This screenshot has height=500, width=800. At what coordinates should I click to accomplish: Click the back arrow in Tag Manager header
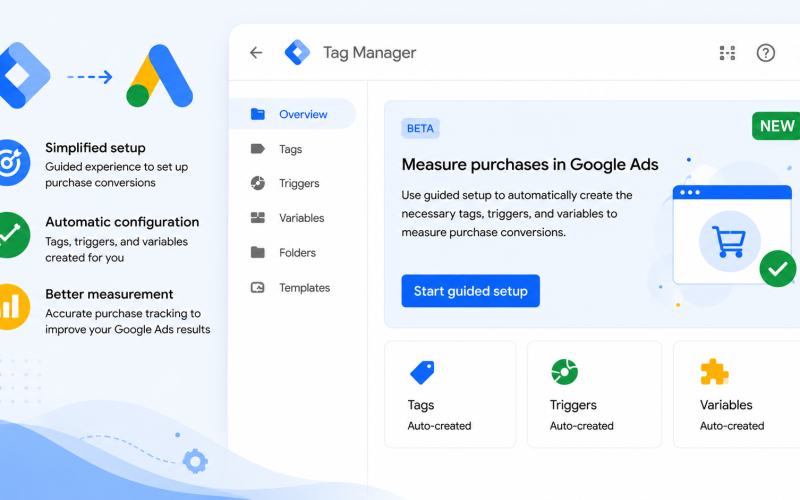click(x=256, y=53)
